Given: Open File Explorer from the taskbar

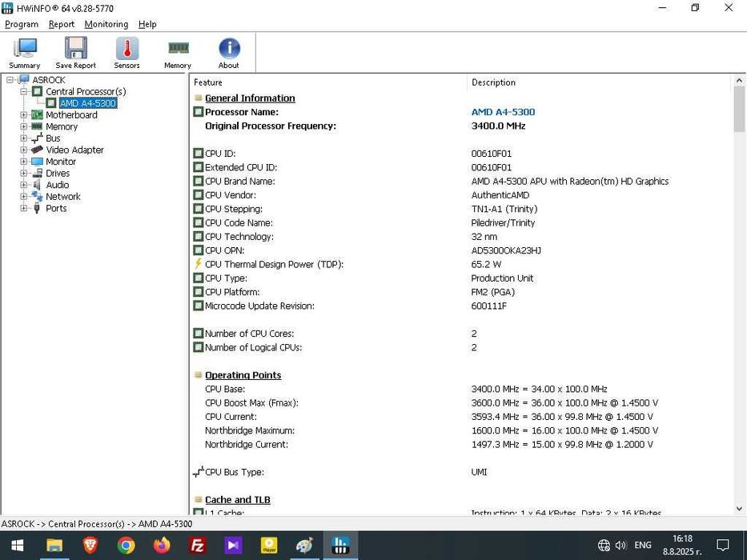Looking at the screenshot, I should [x=54, y=546].
